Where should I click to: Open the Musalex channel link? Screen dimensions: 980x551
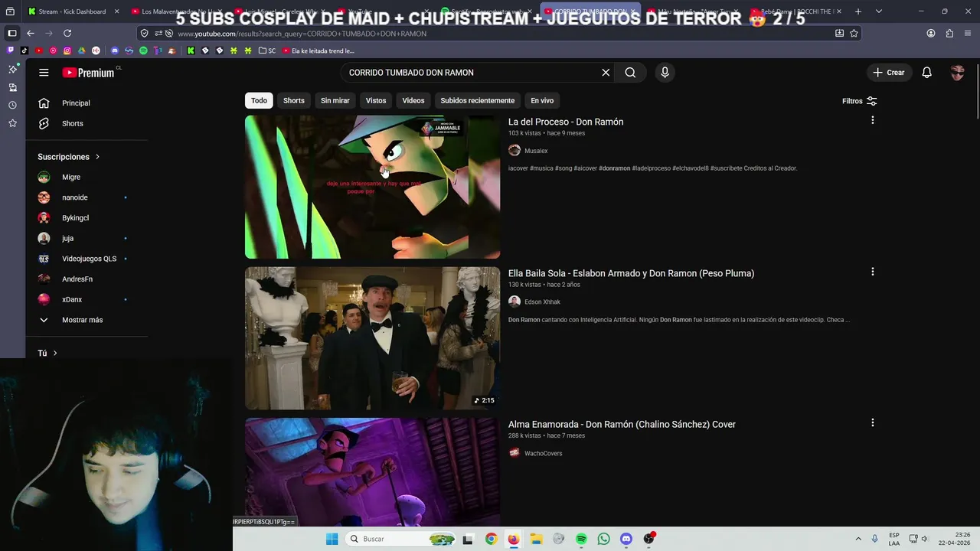(536, 151)
